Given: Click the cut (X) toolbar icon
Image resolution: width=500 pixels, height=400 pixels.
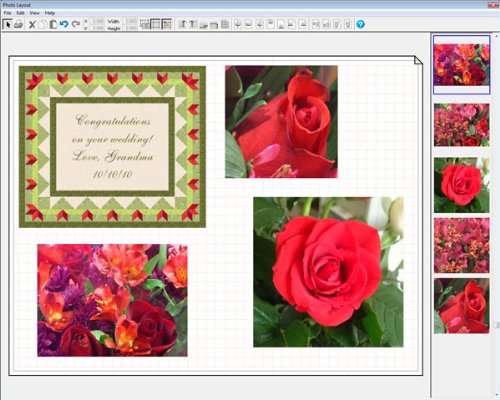Looking at the screenshot, I should (32, 24).
